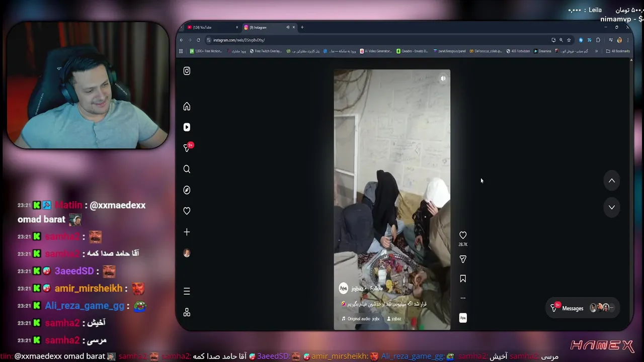Open 'panel.fireops.io/panel' bookmark
The height and width of the screenshot is (362, 644).
449,51
